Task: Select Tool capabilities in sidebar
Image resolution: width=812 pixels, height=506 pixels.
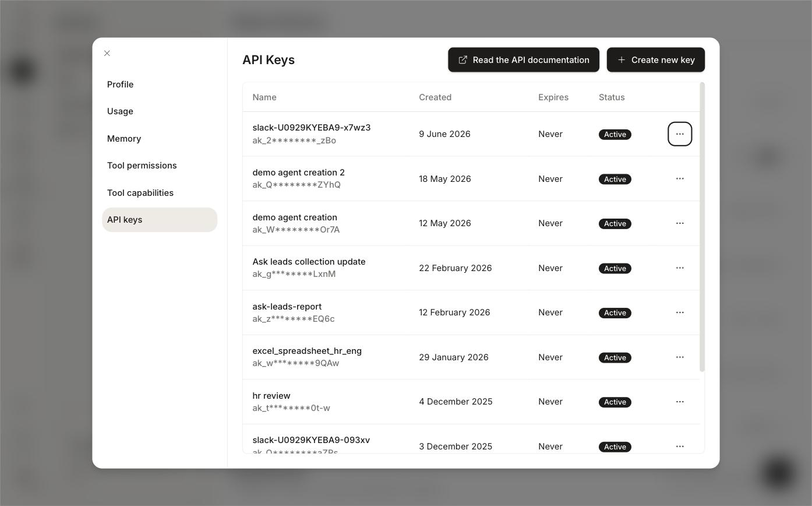Action: (160, 193)
